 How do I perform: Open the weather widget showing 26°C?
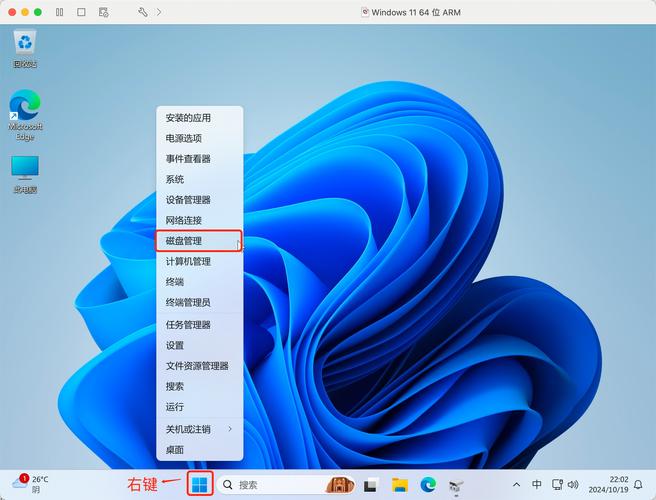pos(30,484)
